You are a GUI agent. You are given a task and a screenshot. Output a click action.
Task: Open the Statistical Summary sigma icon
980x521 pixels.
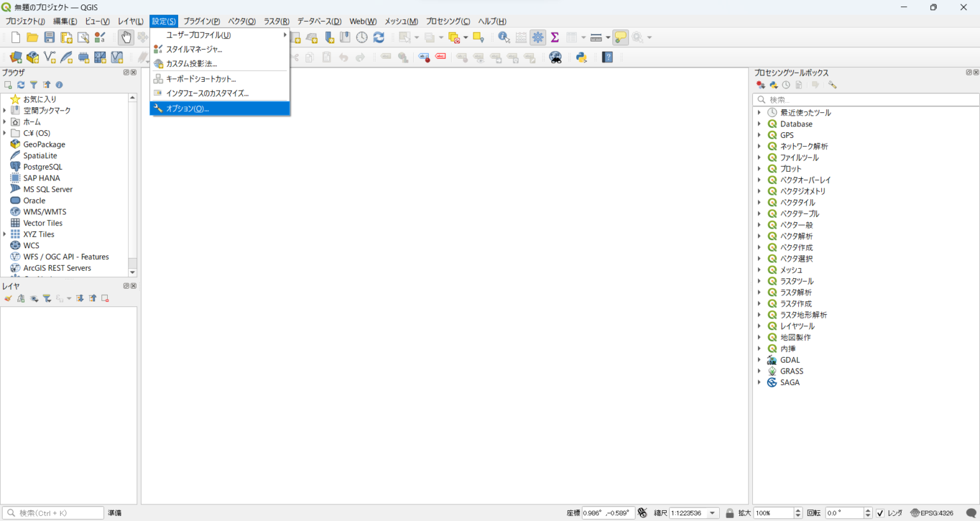[x=554, y=38]
